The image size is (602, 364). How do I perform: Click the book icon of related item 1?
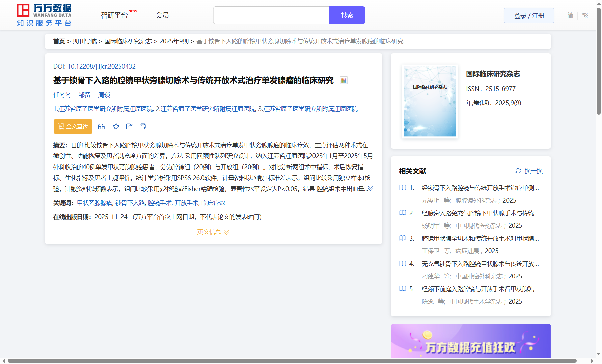(403, 188)
